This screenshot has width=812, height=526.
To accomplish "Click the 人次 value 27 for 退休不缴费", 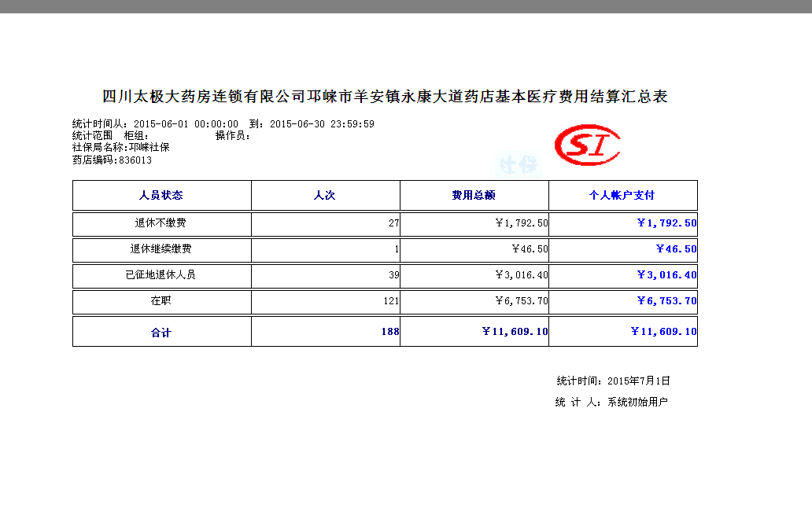I will click(x=394, y=223).
